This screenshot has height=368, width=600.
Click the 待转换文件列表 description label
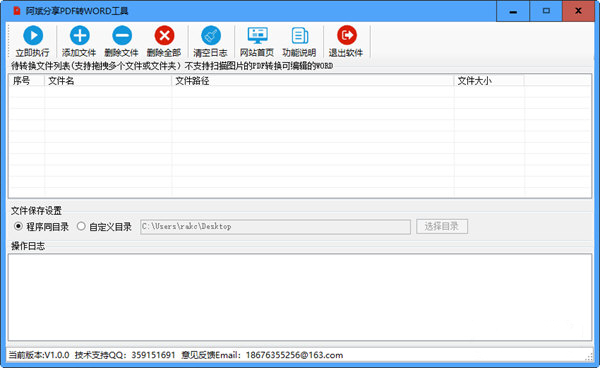(x=172, y=66)
